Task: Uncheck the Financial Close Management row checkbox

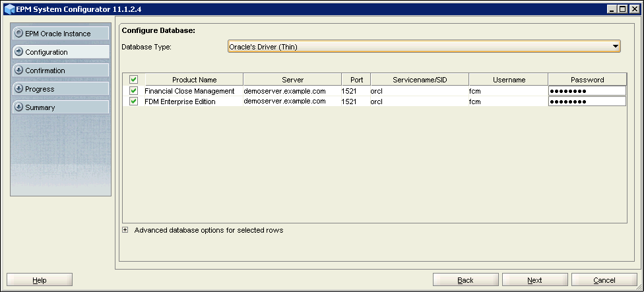Action: pyautogui.click(x=133, y=91)
